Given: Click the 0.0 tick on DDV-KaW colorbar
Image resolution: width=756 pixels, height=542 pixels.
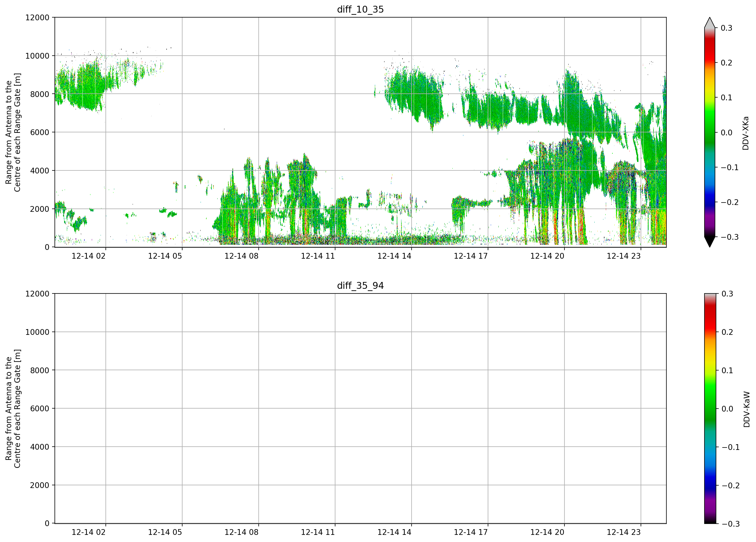Looking at the screenshot, I should click(727, 409).
